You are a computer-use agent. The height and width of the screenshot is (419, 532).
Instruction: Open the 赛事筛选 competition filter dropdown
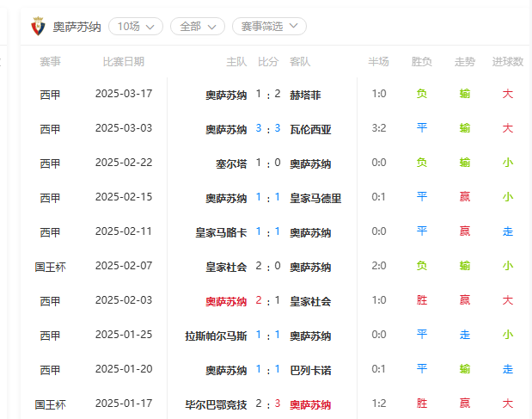(269, 27)
